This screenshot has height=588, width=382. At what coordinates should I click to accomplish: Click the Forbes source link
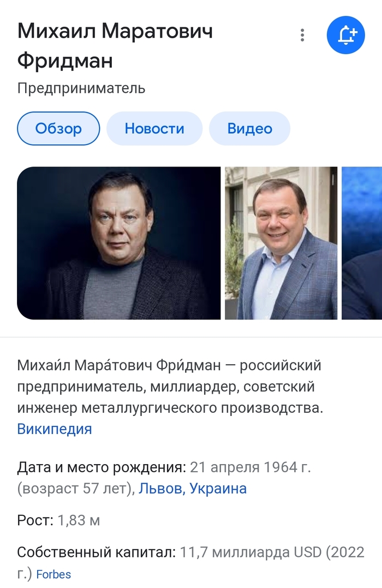(x=53, y=574)
